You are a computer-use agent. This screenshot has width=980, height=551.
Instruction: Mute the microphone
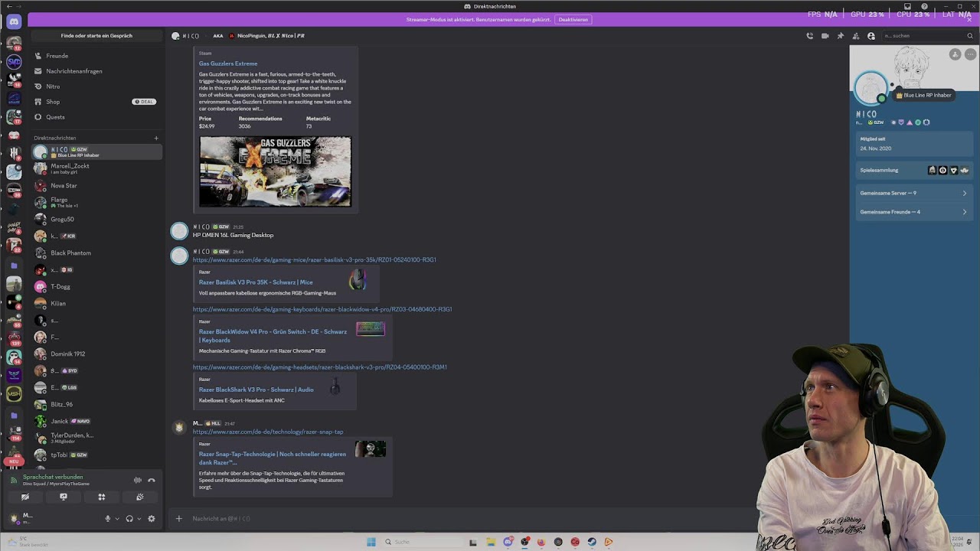click(x=108, y=519)
